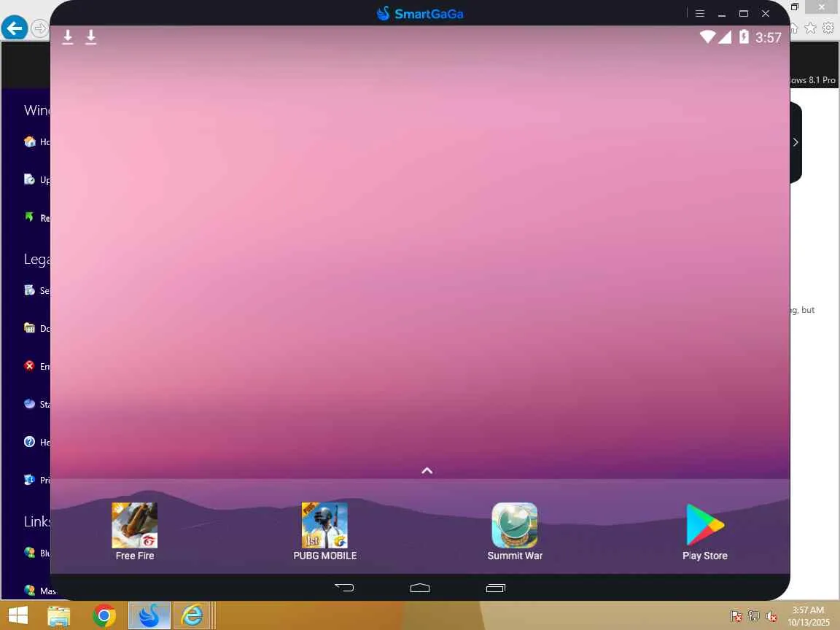
Task: Click the cellular signal status icon
Action: coord(725,37)
